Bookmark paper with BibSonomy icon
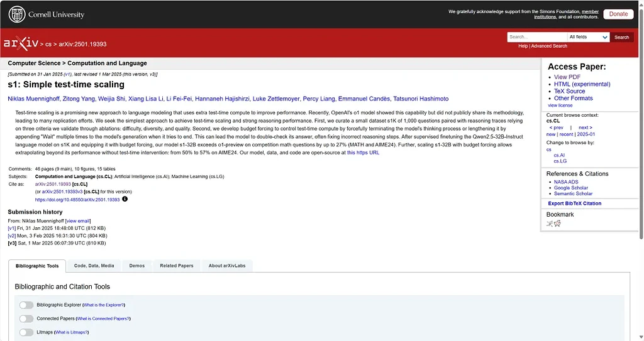Viewport: 644px width, 341px height. click(x=550, y=224)
